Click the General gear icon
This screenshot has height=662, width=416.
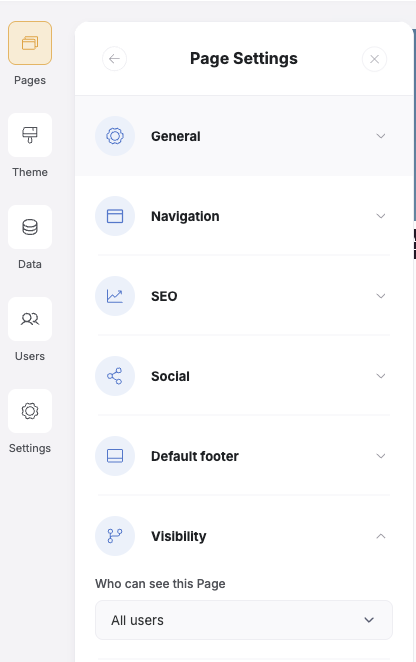(115, 136)
